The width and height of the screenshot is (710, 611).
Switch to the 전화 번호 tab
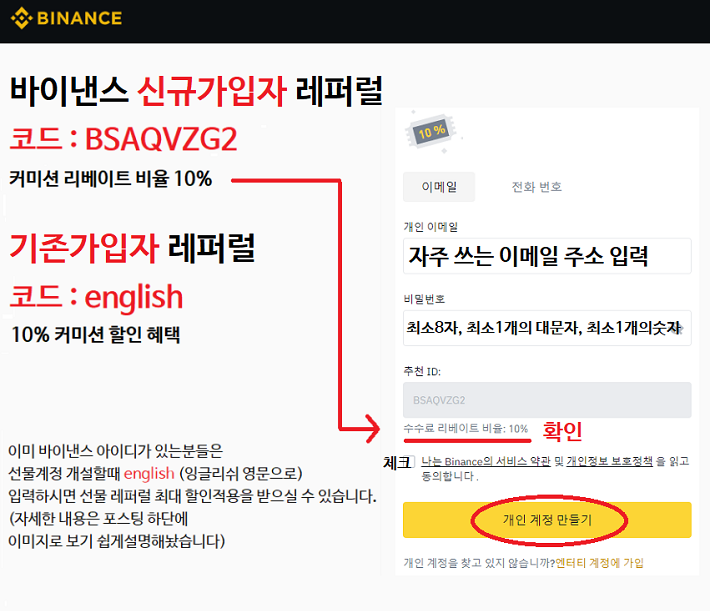pyautogui.click(x=537, y=187)
